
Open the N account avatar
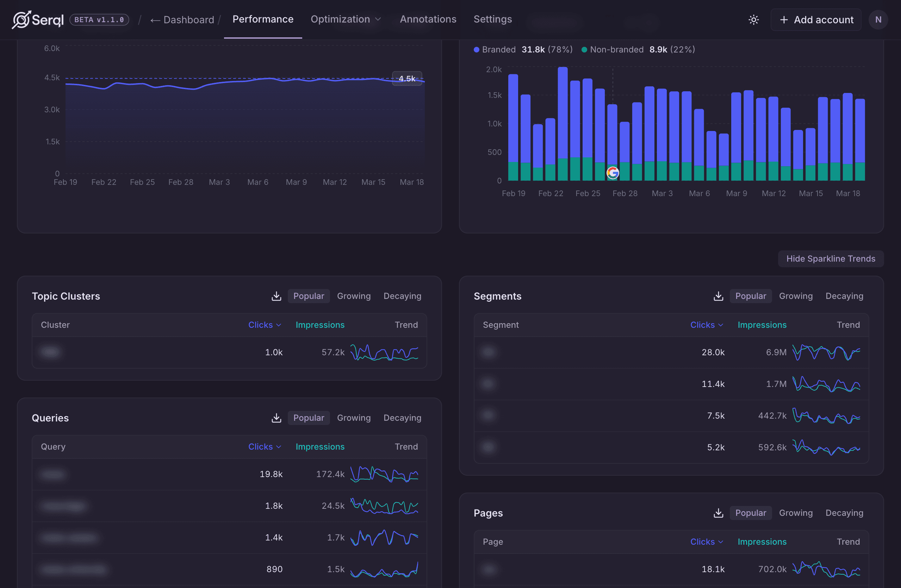coord(878,19)
